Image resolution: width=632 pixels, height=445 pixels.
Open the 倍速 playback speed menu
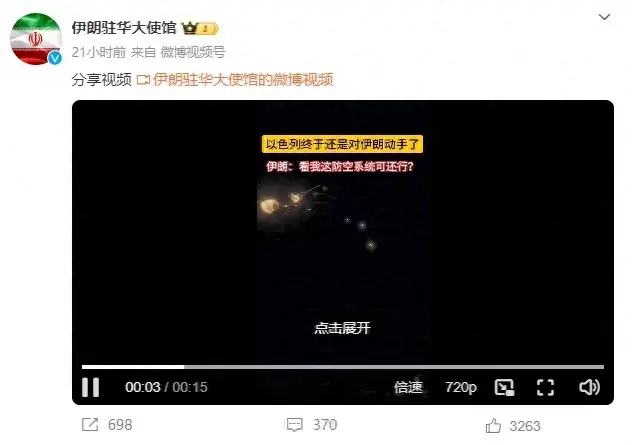click(x=408, y=387)
